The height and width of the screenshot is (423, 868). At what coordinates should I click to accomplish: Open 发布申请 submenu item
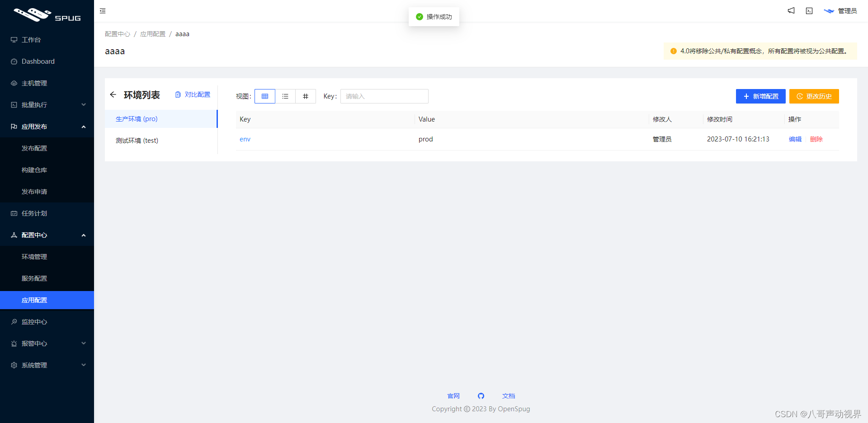pyautogui.click(x=47, y=192)
